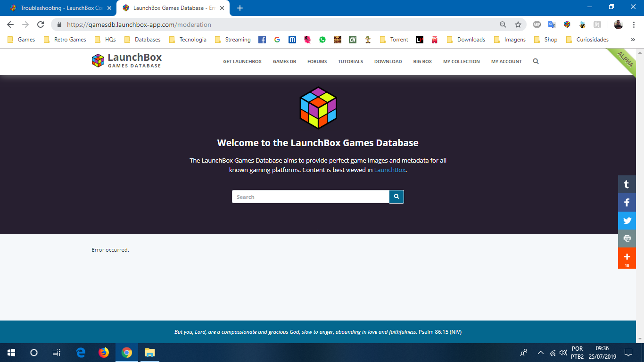Open Google Translate extension icon
Screen dimensions: 644x362
click(552, 25)
